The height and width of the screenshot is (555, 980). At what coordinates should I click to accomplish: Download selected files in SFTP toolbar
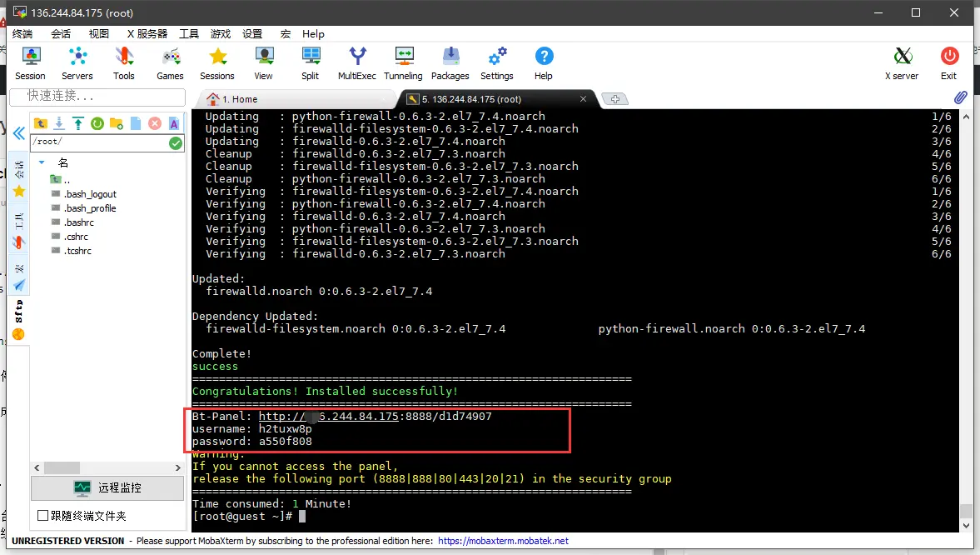[59, 123]
